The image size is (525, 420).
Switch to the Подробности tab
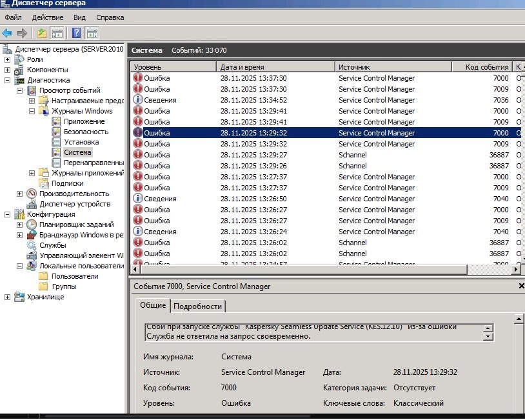(197, 306)
